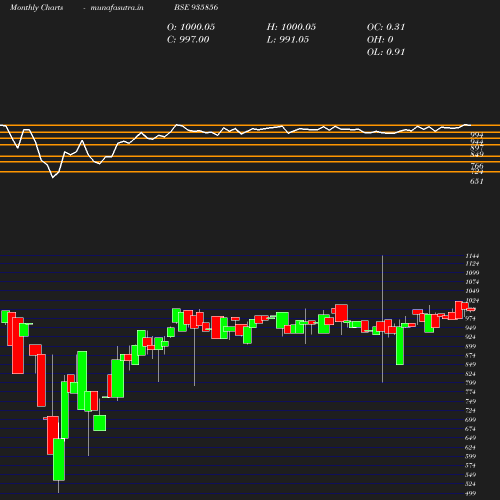
Task: Click the "924" price axis label
Action: click(x=471, y=337)
